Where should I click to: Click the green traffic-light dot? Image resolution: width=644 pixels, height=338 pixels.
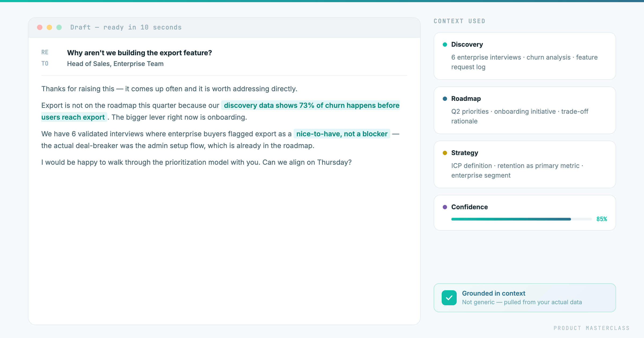point(59,27)
